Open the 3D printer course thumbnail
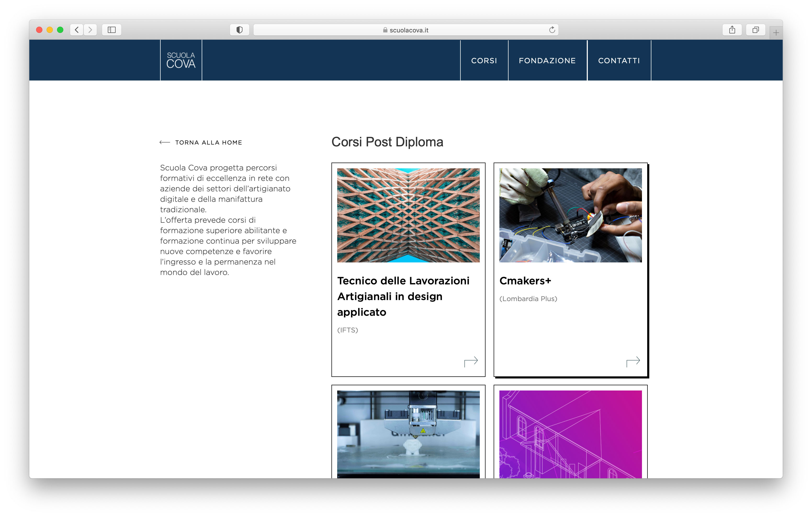This screenshot has height=517, width=812. [408, 434]
